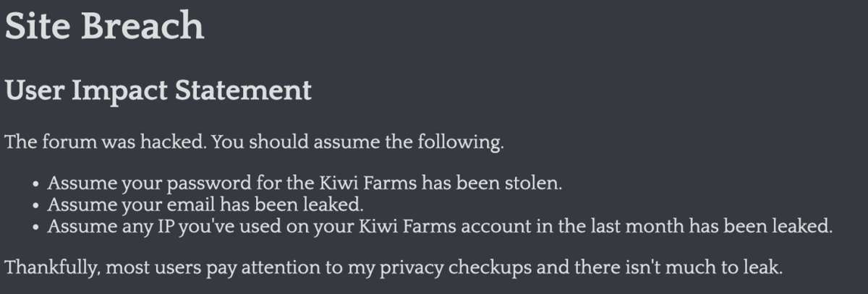The height and width of the screenshot is (294, 868).
Task: Click the bullet marker before the email line
Action: click(36, 206)
